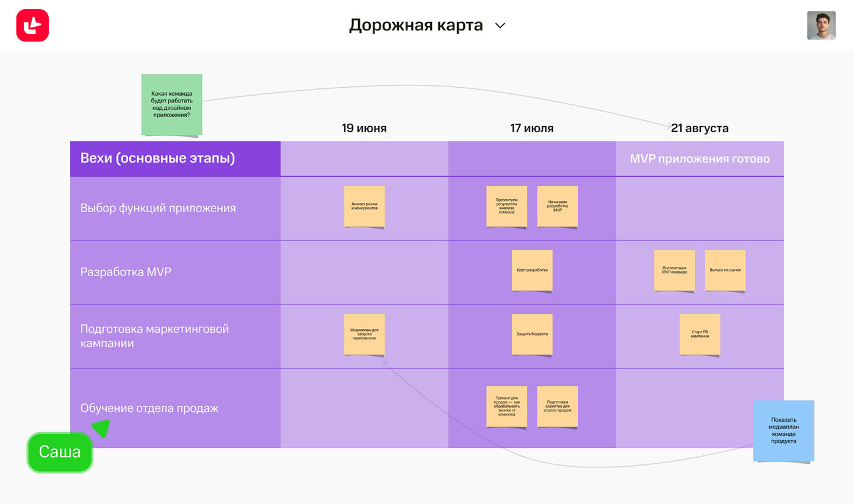Select the Подготовка скриптов для отдела продаж note
The image size is (854, 504).
[x=557, y=406]
